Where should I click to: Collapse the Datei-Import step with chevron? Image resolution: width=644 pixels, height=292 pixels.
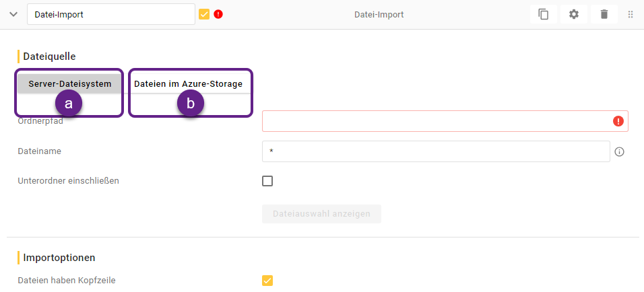tap(13, 14)
